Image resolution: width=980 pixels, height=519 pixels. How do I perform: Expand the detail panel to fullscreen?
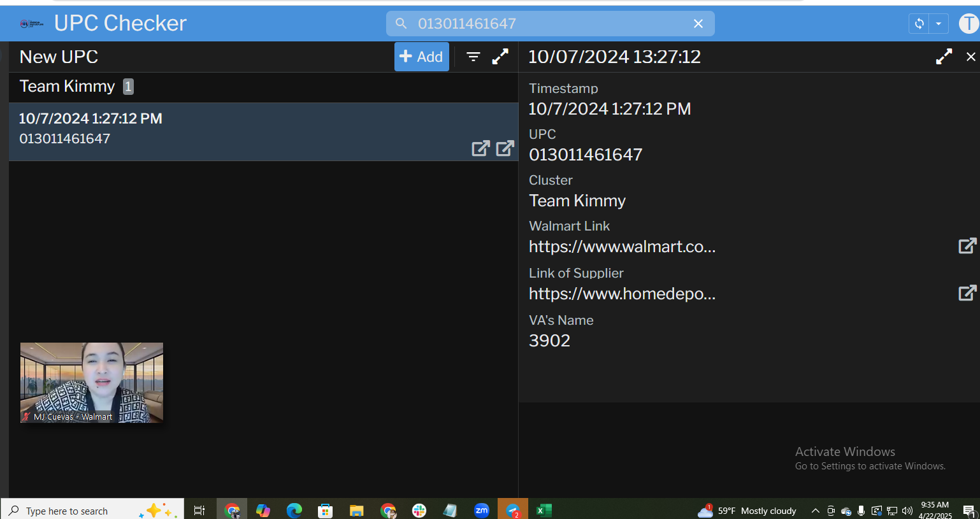[944, 57]
